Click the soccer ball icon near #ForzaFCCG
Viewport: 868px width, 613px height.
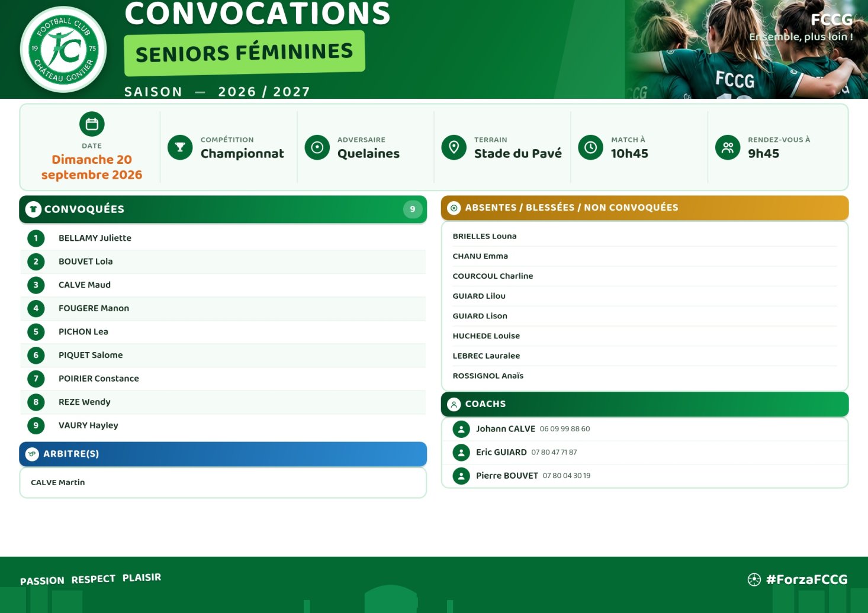pyautogui.click(x=754, y=579)
